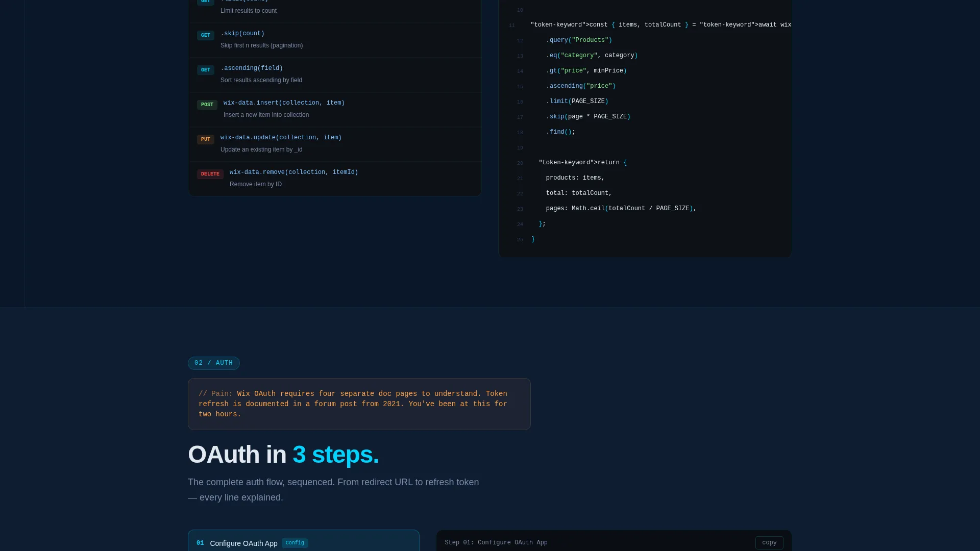Click the 'OAuth in 3 steps.' heading
This screenshot has width=980, height=551.
[283, 455]
